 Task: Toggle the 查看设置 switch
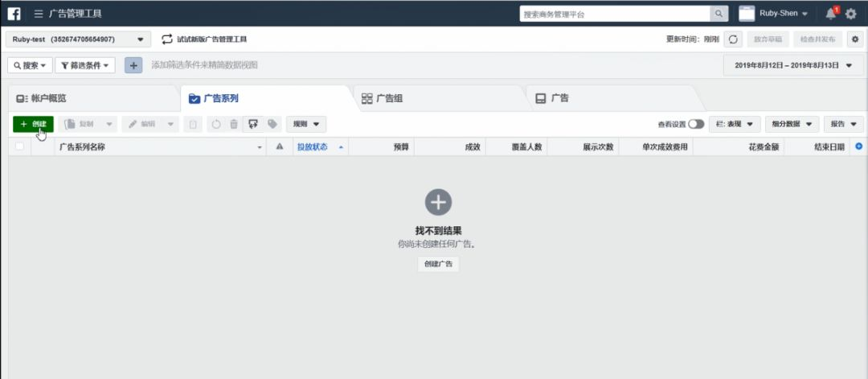(x=696, y=124)
